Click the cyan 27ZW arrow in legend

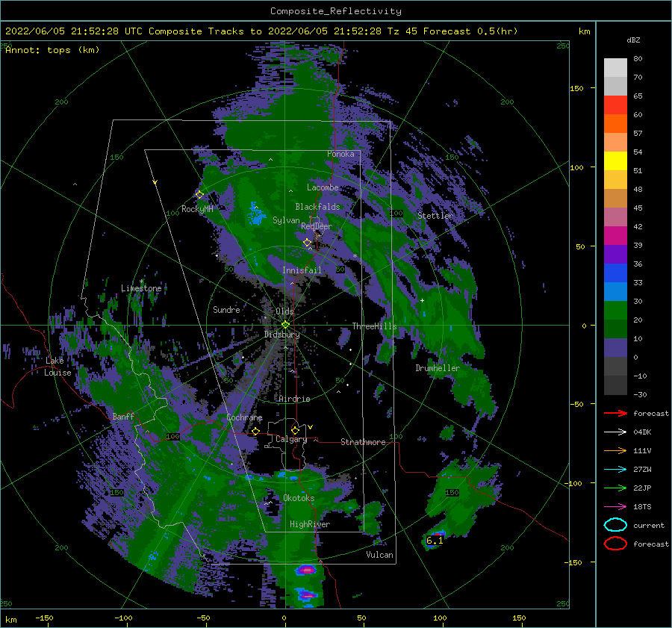coord(615,470)
